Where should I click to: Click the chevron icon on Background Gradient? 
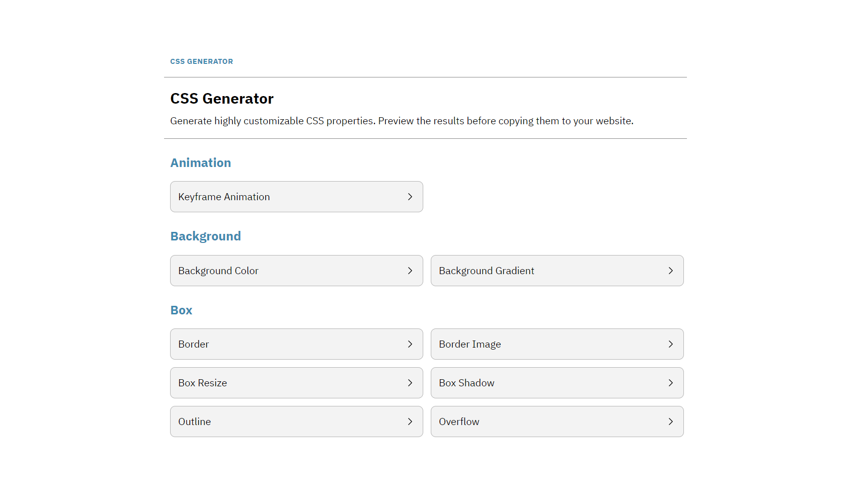coord(671,271)
